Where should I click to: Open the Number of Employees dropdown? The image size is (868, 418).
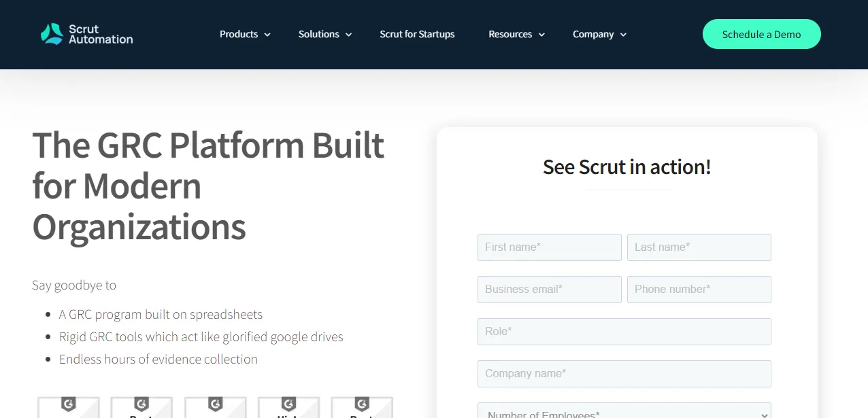pyautogui.click(x=624, y=411)
